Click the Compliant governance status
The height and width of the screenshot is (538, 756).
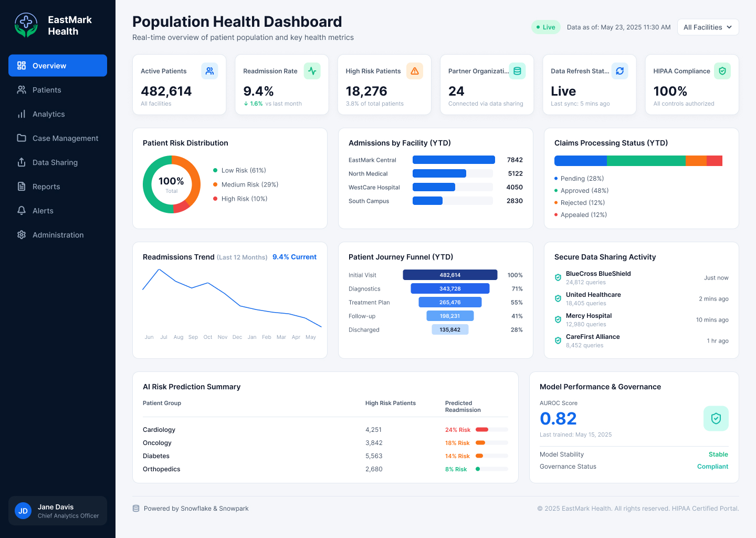[712, 467]
